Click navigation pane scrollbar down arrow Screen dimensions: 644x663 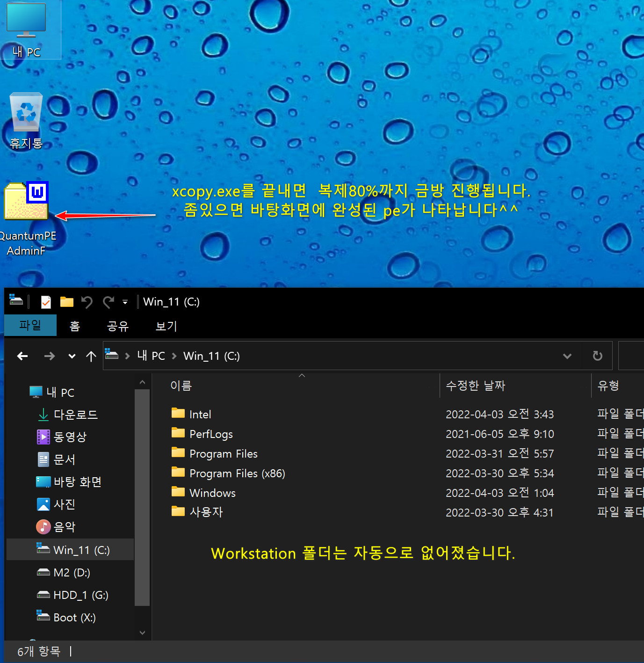(x=142, y=633)
